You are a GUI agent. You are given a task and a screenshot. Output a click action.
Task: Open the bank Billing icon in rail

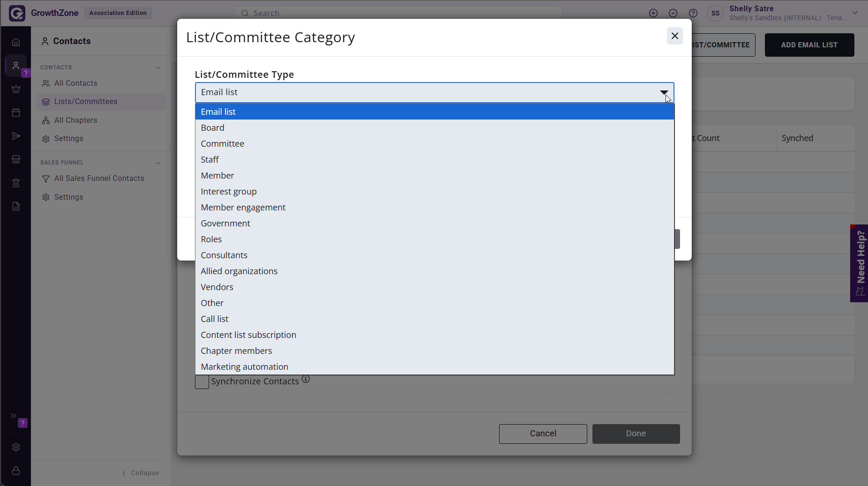pyautogui.click(x=16, y=183)
